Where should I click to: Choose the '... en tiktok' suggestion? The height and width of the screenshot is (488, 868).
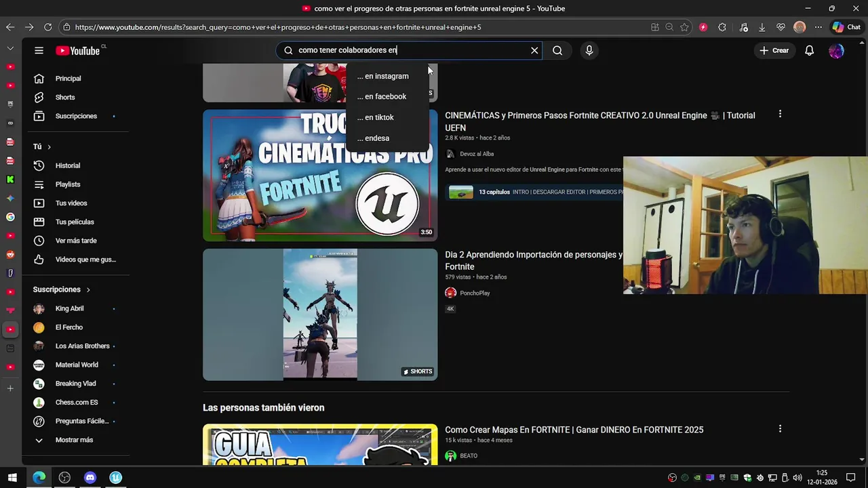point(387,117)
